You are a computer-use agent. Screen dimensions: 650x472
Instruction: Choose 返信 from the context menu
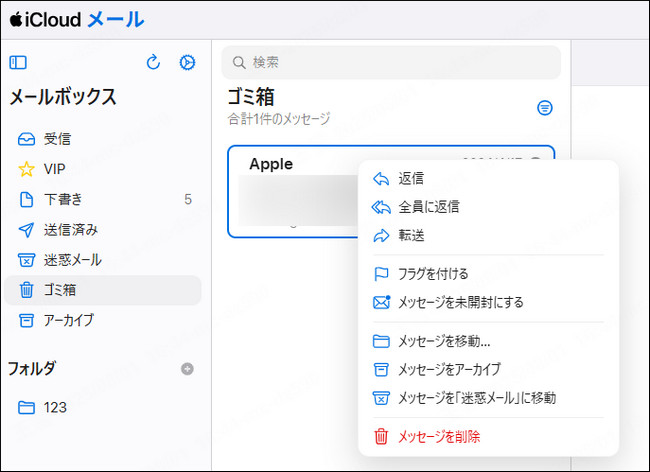(x=488, y=179)
